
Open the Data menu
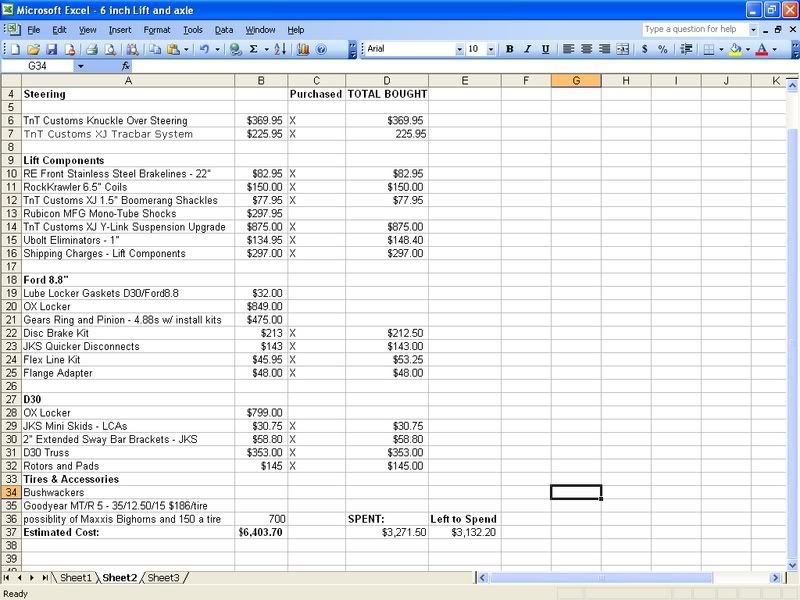(223, 30)
